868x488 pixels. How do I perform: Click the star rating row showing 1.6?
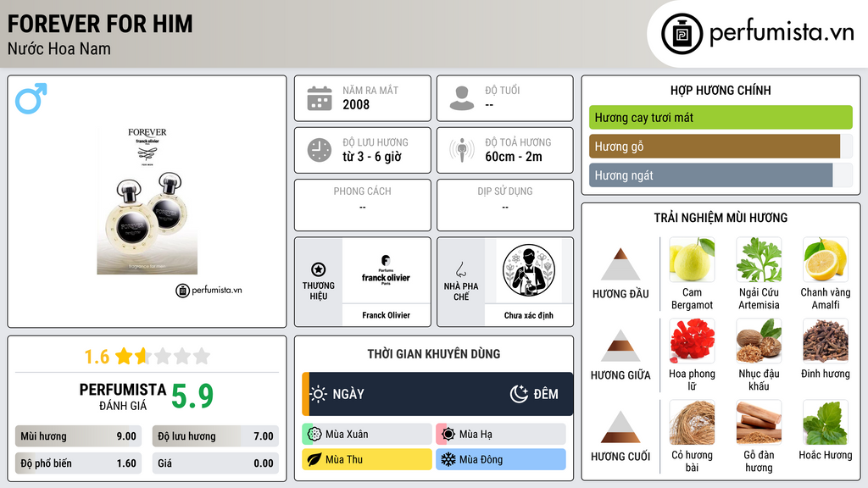[147, 357]
